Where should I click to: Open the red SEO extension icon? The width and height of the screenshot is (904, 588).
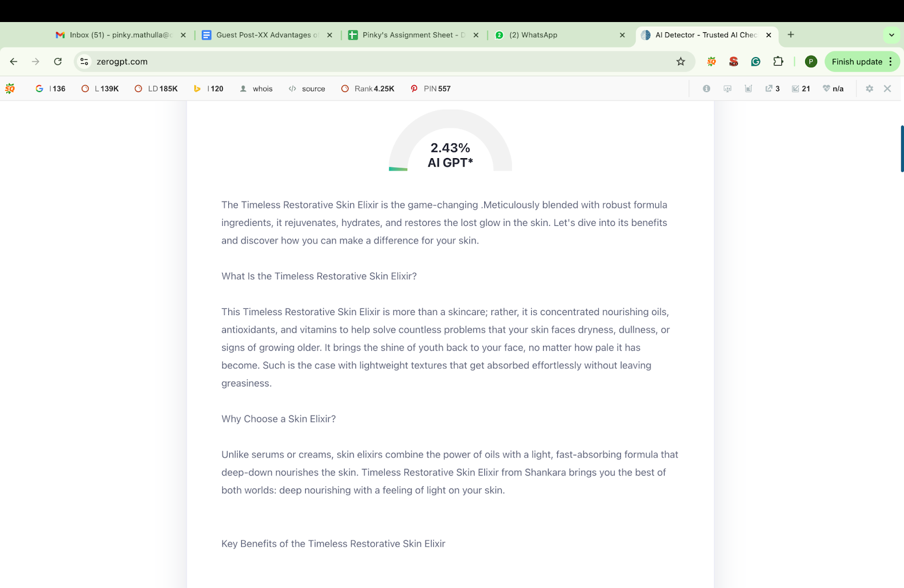coord(733,62)
